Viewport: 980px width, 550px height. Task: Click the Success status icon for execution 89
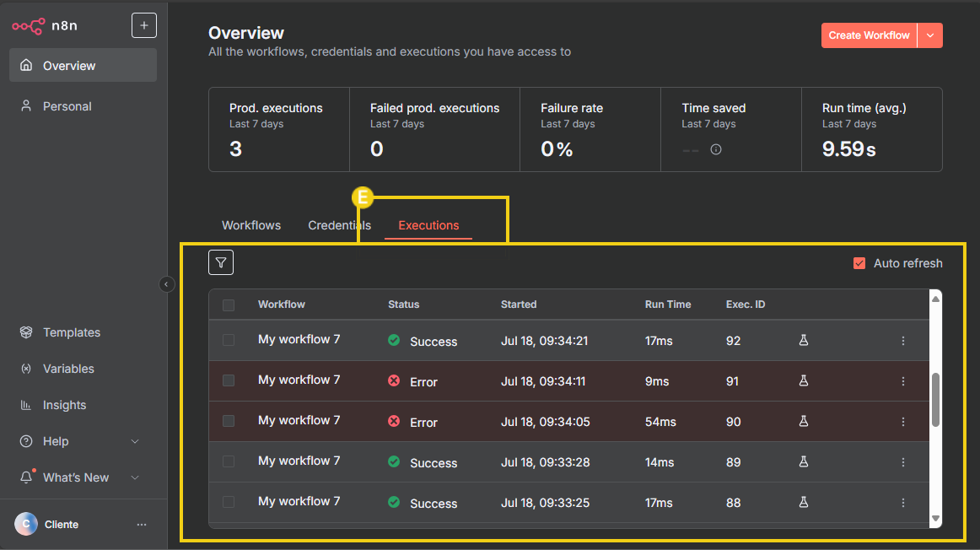pyautogui.click(x=394, y=462)
